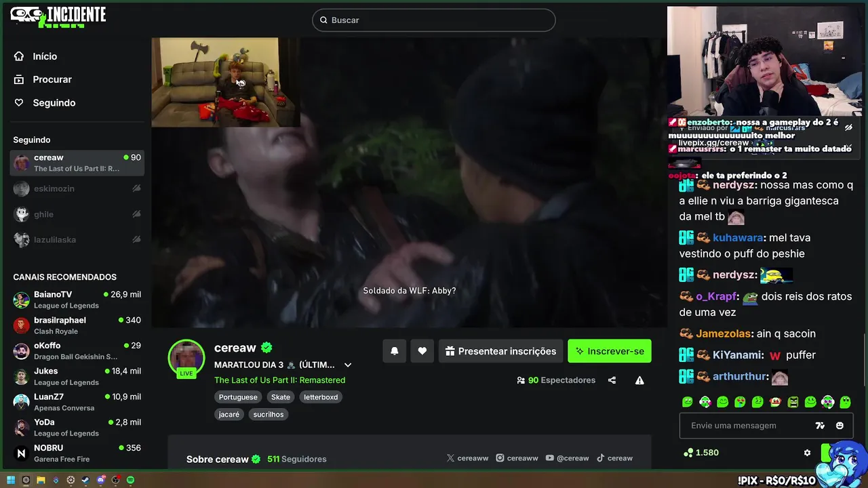Click the 511 Seguidores follower count
The image size is (868, 488).
click(297, 459)
